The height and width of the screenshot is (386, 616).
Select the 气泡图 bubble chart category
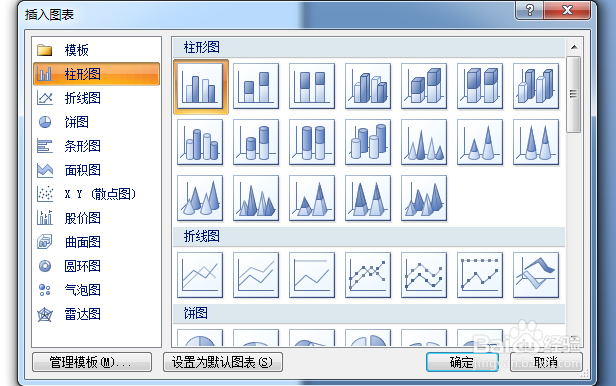[97, 290]
